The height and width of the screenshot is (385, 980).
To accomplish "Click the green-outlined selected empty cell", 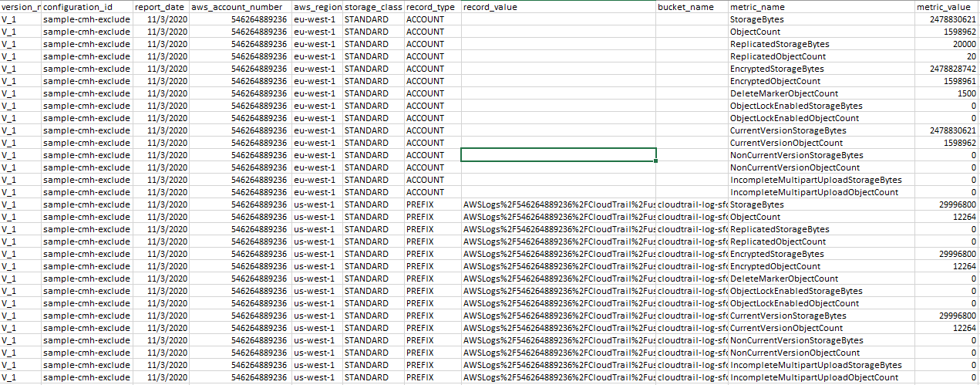I will (x=557, y=154).
